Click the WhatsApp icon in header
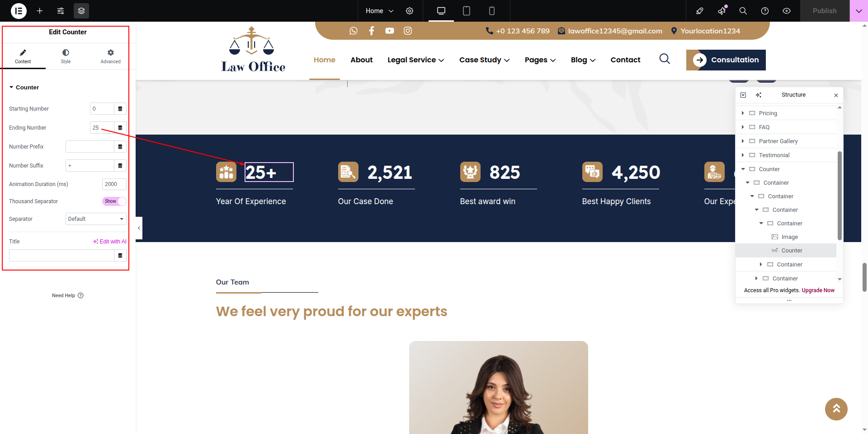The image size is (868, 434). click(354, 31)
